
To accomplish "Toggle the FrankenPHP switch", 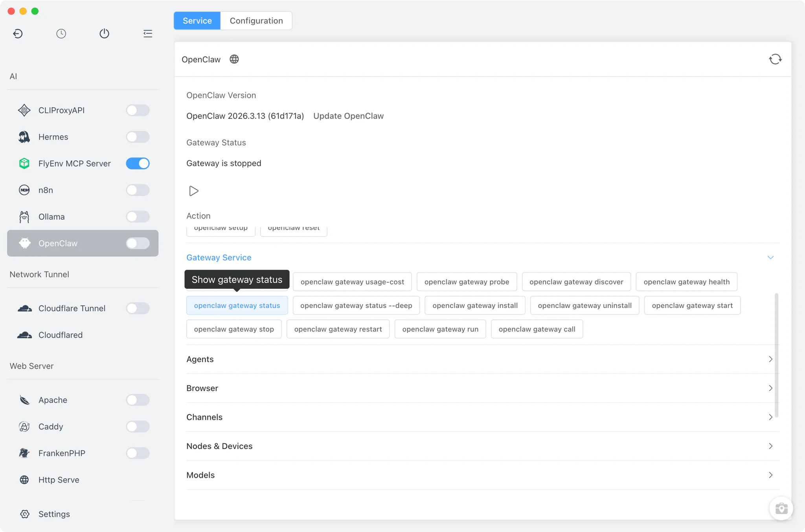I will [138, 453].
